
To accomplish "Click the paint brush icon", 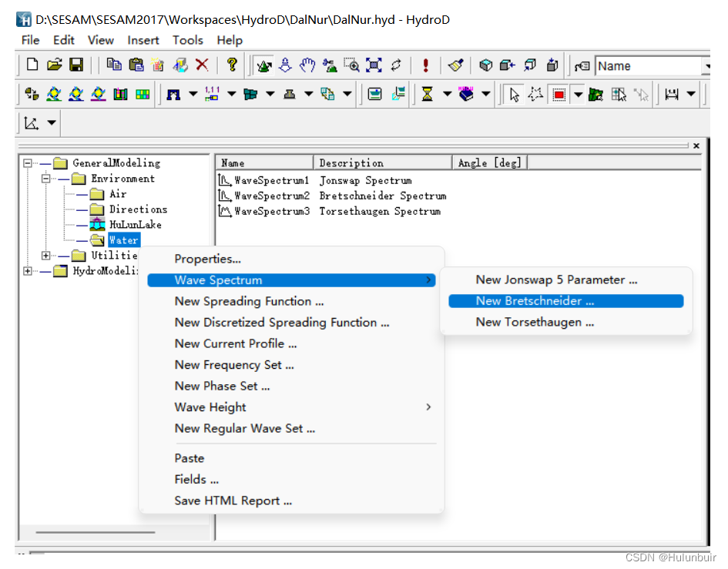I will click(x=455, y=65).
